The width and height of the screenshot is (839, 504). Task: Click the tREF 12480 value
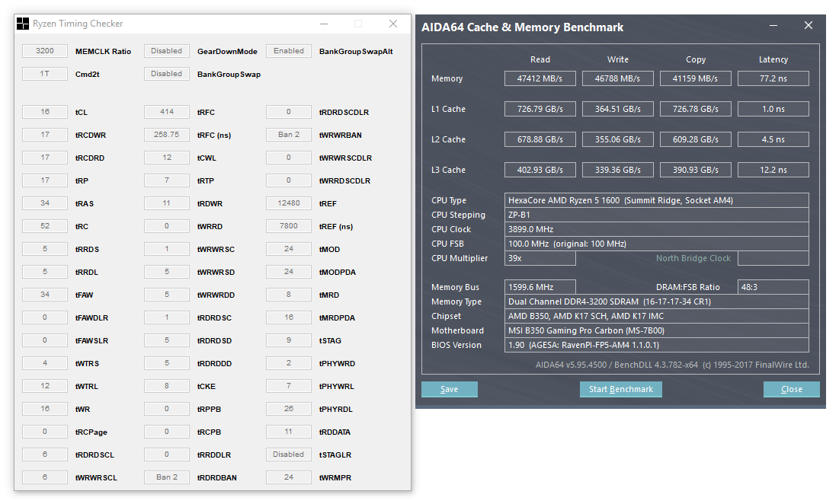coord(288,203)
